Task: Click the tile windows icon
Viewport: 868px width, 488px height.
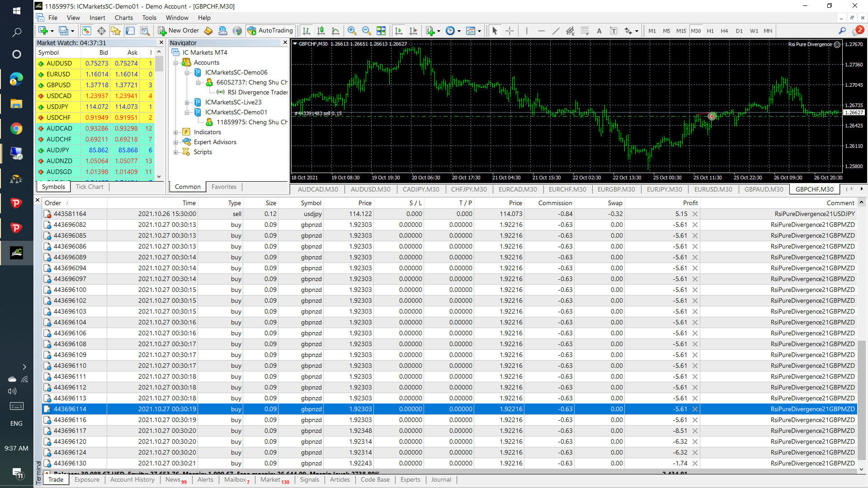Action: (x=381, y=31)
